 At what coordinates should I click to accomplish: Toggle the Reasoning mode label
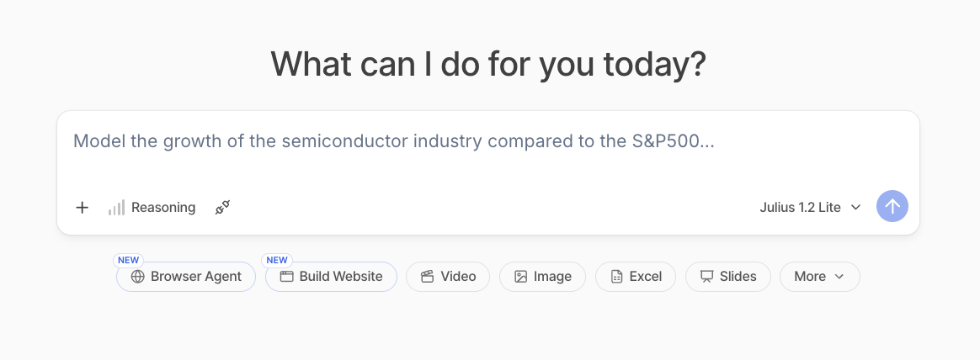163,207
